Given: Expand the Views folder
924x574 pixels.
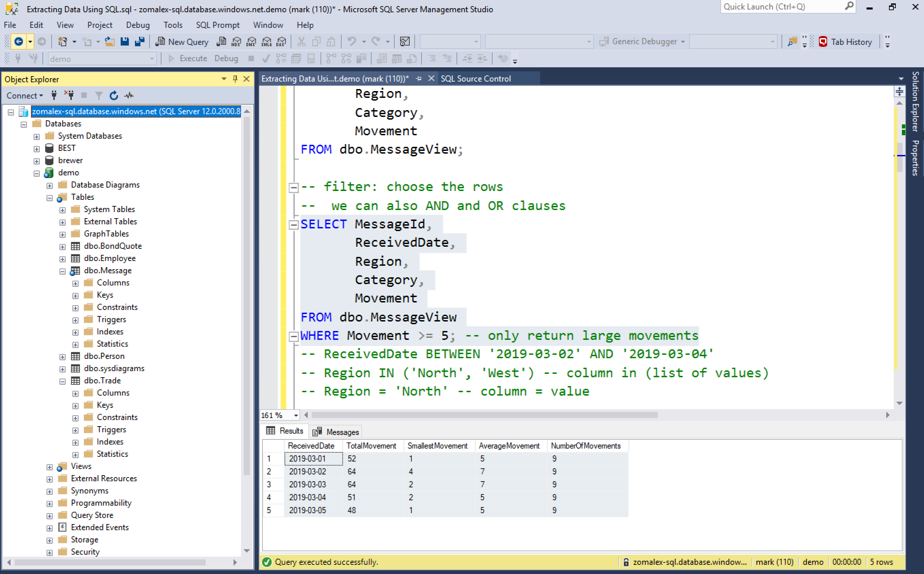Looking at the screenshot, I should 49,466.
